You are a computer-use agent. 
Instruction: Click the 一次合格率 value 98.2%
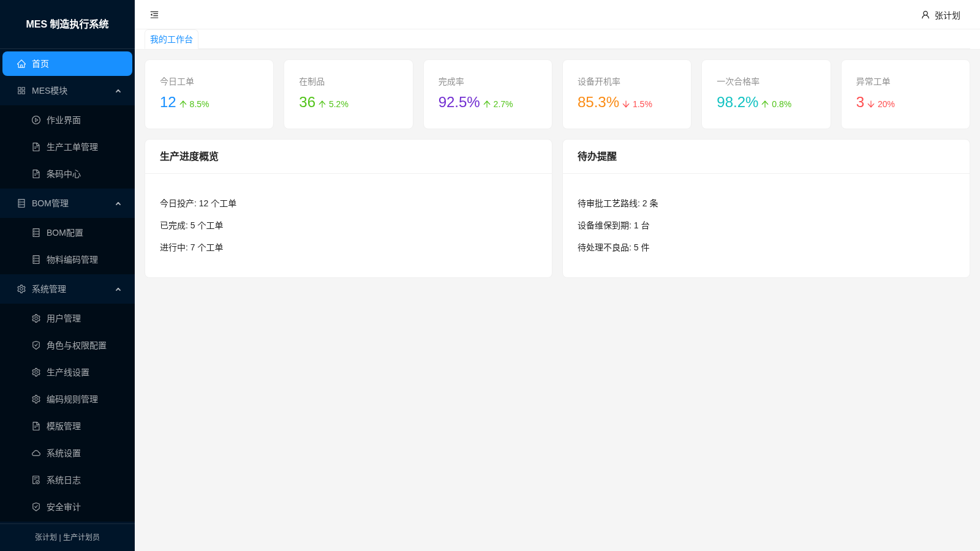click(737, 102)
